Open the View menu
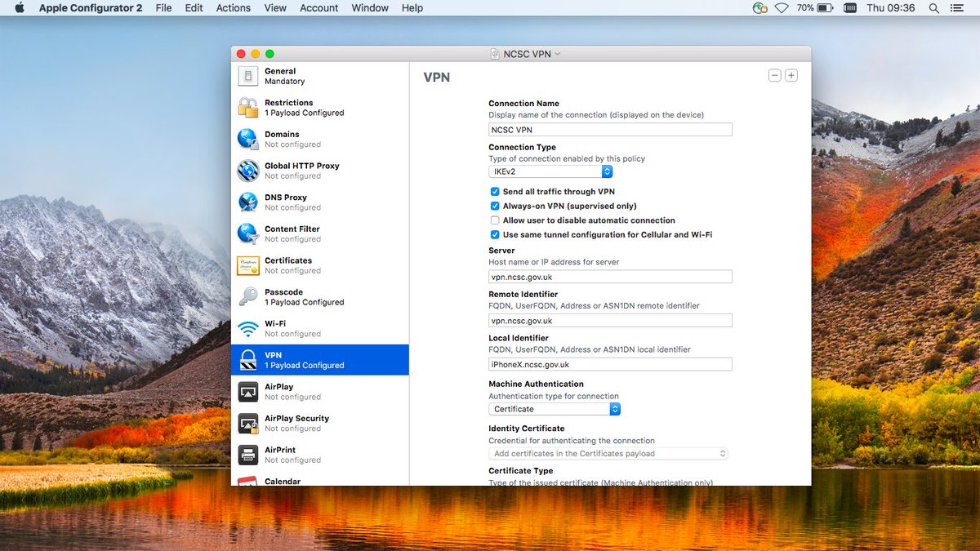 click(x=275, y=7)
